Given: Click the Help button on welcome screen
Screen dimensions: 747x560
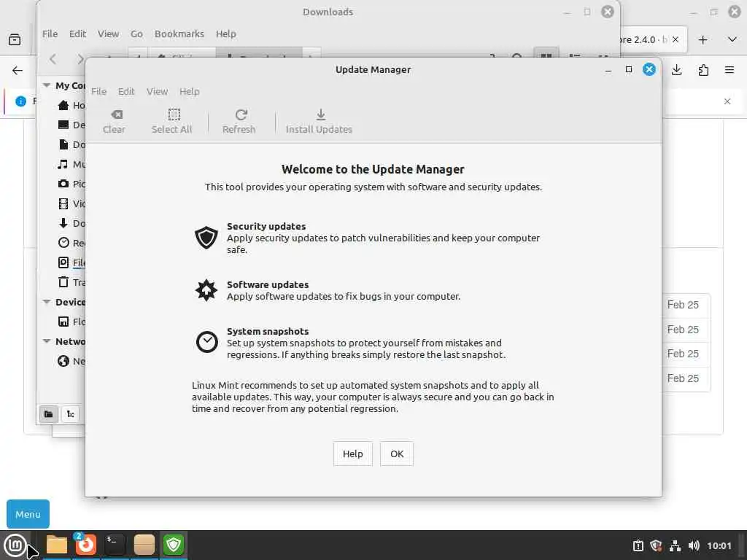Looking at the screenshot, I should pos(352,454).
